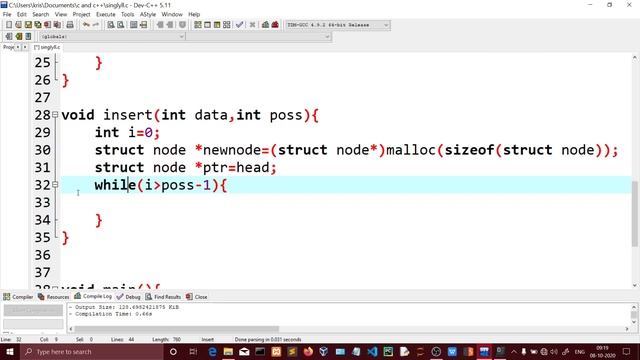This screenshot has height=360, width=640.
Task: Click the Print toolbar icon
Action: click(70, 25)
